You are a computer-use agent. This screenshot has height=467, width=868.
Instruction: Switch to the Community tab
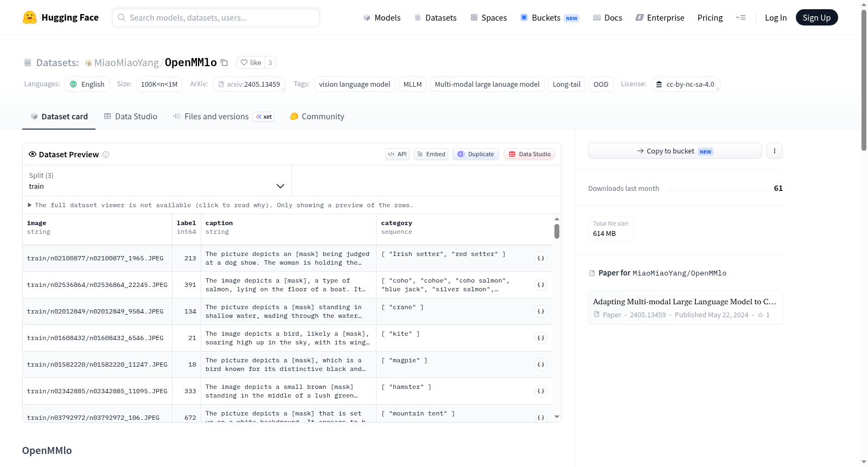coord(317,117)
